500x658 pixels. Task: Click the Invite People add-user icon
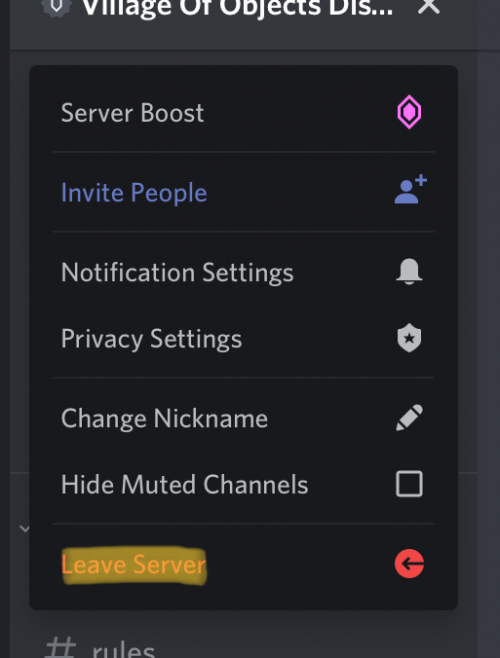click(x=410, y=189)
